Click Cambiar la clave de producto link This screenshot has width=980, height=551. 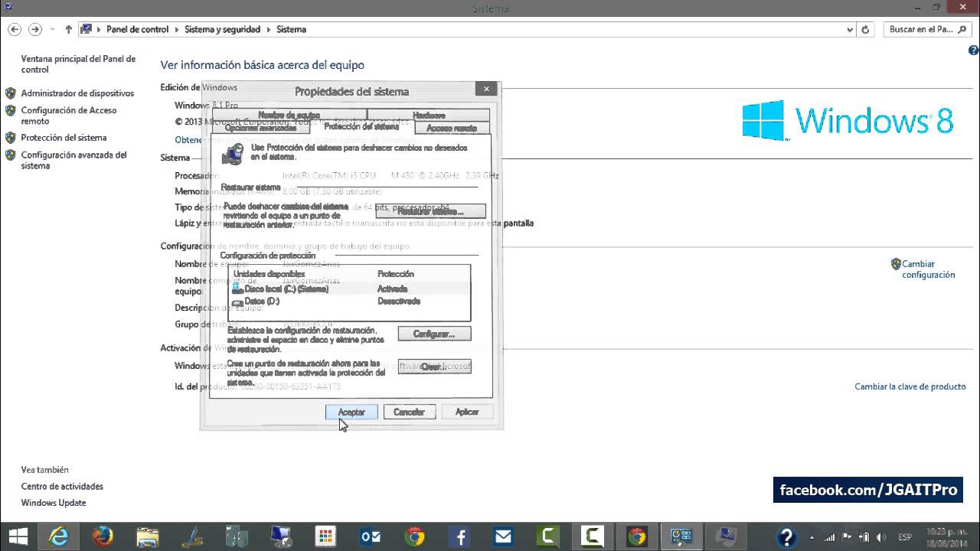coord(910,386)
